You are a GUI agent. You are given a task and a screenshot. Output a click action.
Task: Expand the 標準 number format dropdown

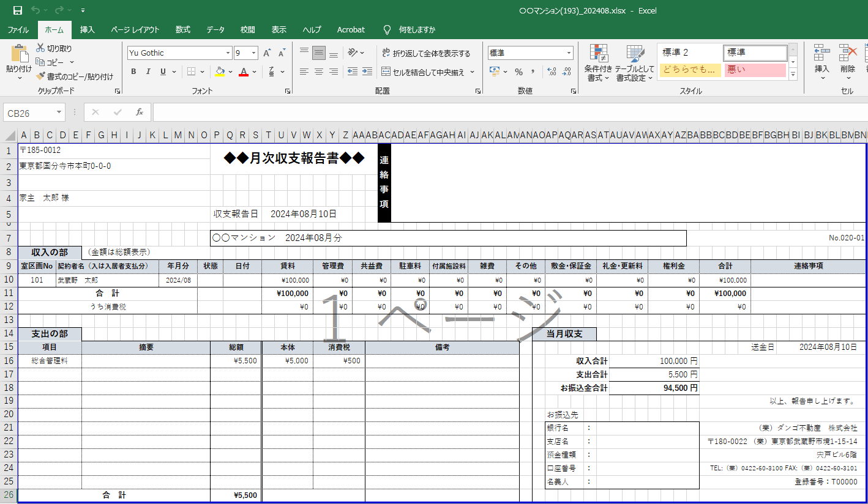(569, 53)
